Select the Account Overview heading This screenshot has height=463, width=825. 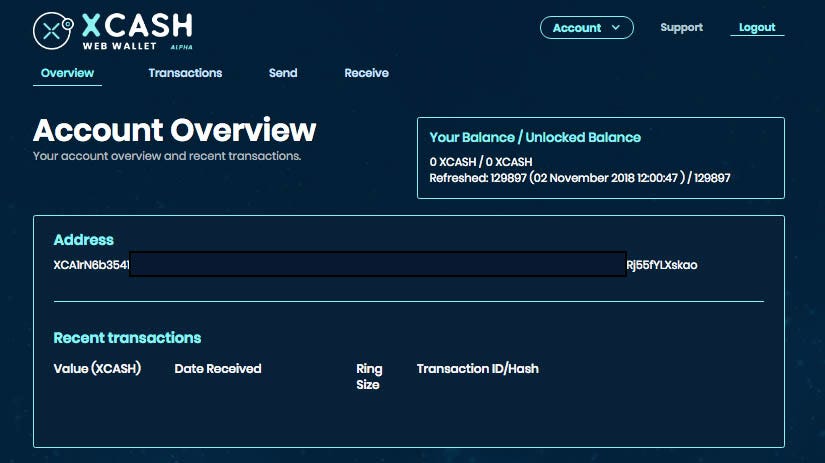click(x=175, y=130)
